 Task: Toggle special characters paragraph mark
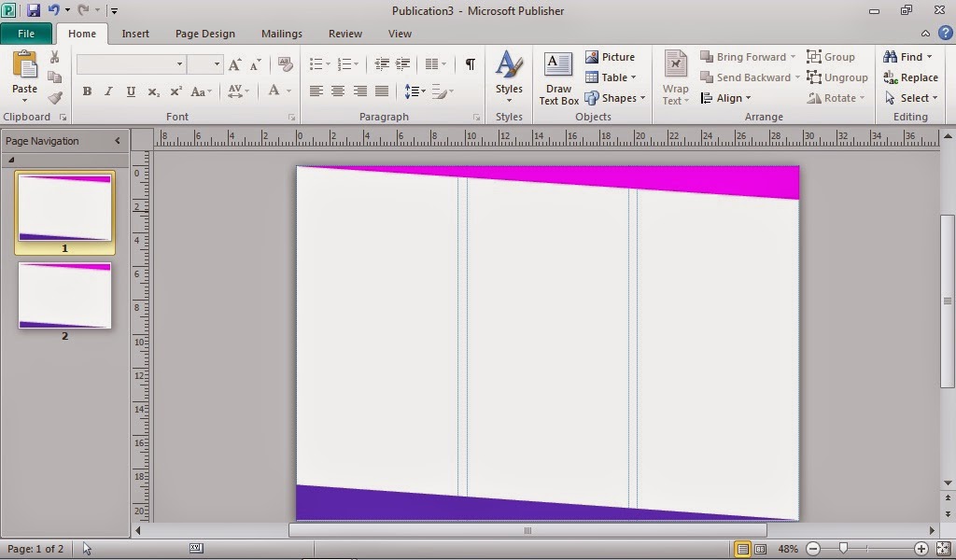coord(471,64)
